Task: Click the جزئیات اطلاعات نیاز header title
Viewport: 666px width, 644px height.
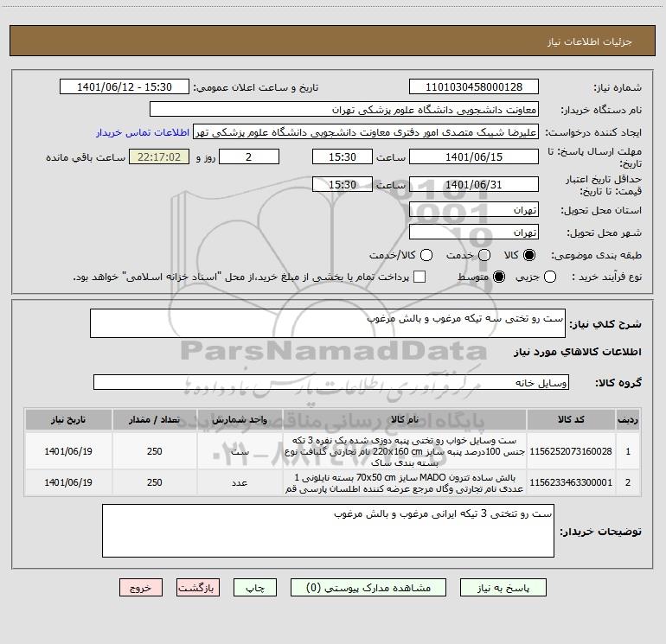Action: (590, 41)
